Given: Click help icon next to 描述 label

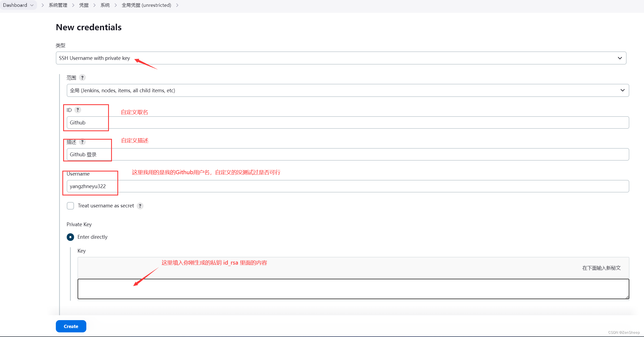Looking at the screenshot, I should 82,142.
